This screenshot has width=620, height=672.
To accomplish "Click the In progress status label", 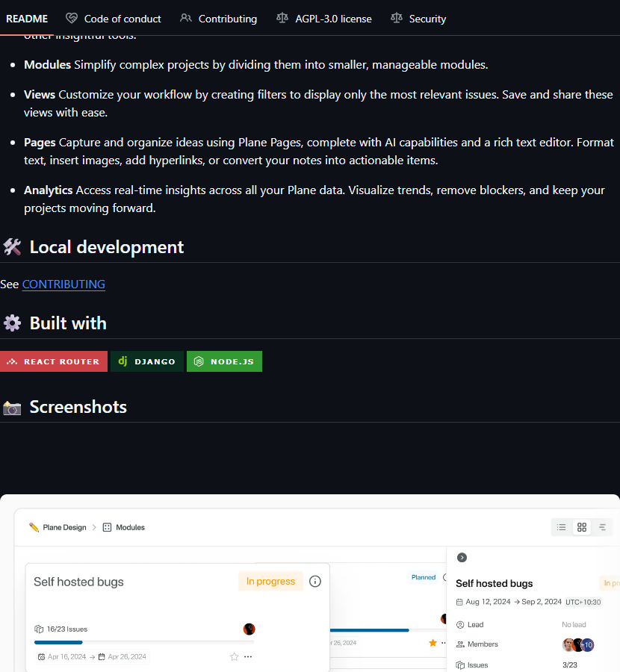I will pyautogui.click(x=270, y=582).
